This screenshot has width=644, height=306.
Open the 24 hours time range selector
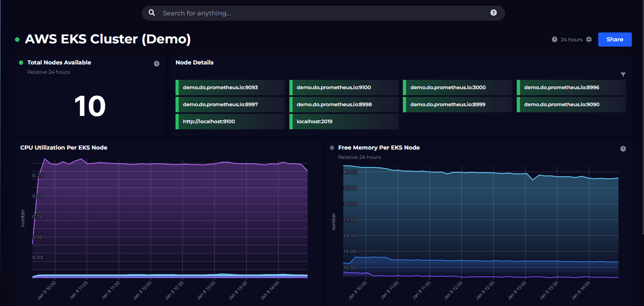[571, 39]
